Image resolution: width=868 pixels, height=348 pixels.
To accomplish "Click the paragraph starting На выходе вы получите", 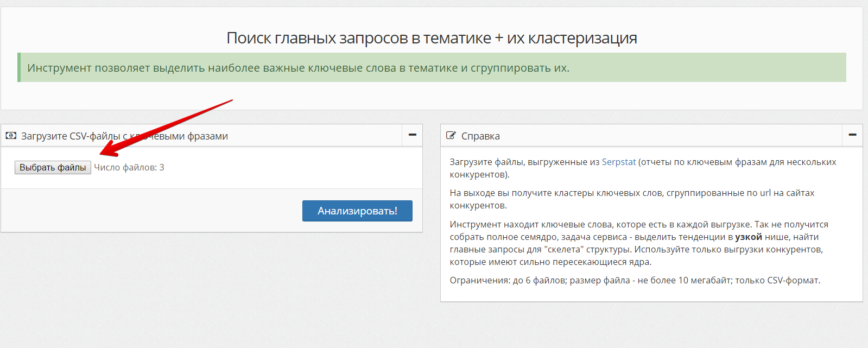I will pyautogui.click(x=632, y=199).
